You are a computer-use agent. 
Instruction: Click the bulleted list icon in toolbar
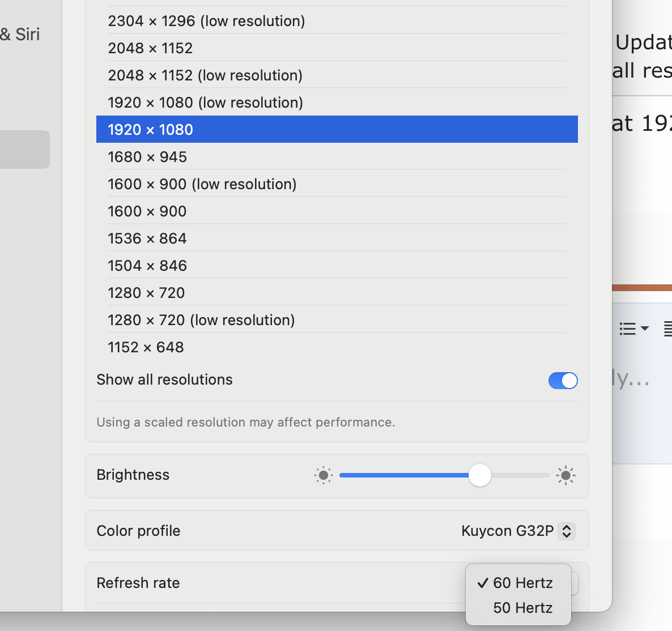[x=627, y=329]
